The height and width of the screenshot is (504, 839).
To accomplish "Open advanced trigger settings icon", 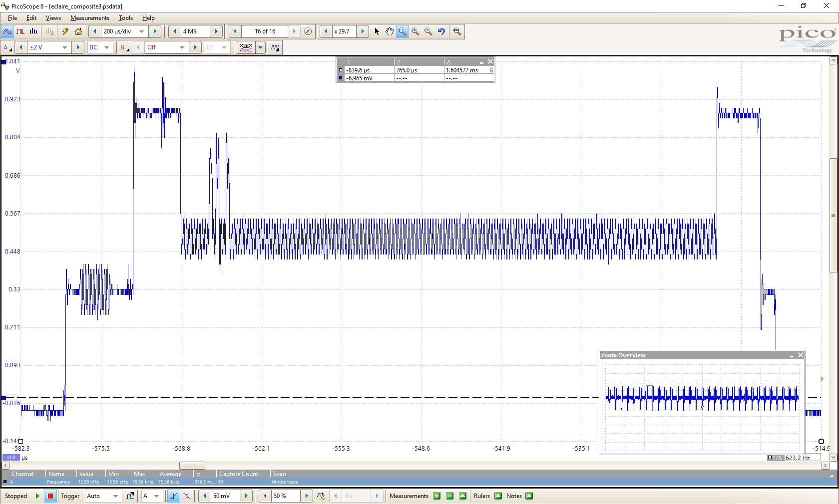I will click(130, 496).
